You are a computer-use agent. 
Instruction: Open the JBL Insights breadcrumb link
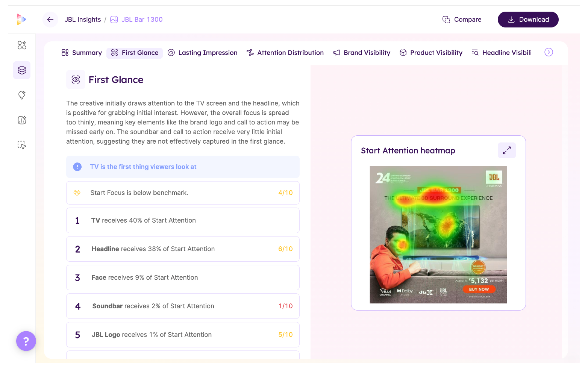tap(83, 20)
